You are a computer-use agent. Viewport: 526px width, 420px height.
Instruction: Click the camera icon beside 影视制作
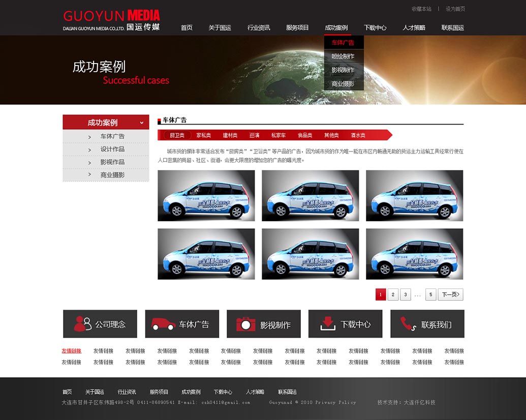[246, 324]
